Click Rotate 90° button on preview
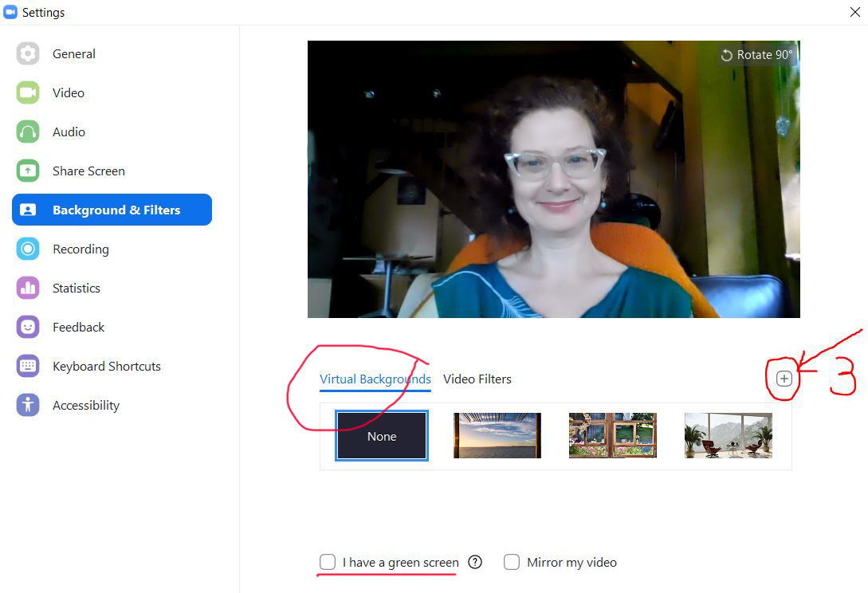868x593 pixels. 756,55
